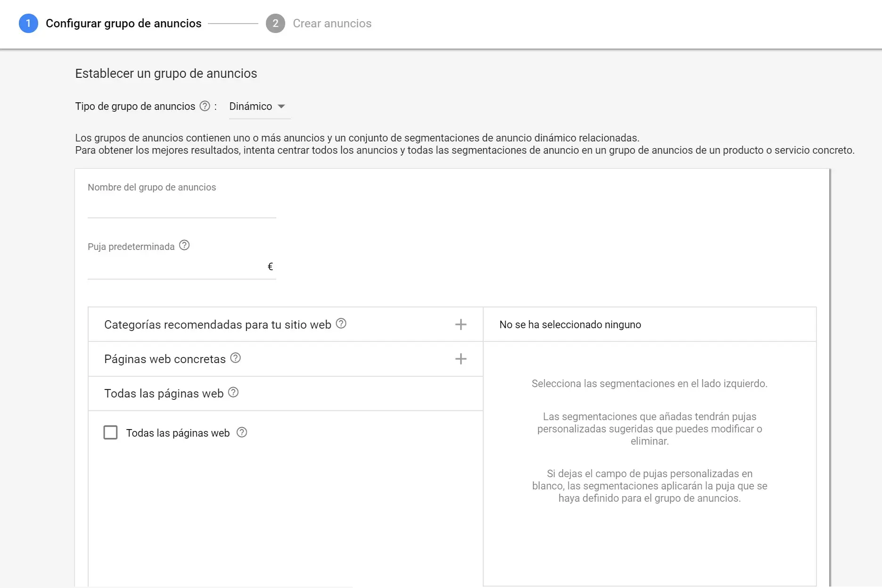882x588 pixels.
Task: Click Categorías recomendadas para tu sitio web label
Action: [218, 325]
